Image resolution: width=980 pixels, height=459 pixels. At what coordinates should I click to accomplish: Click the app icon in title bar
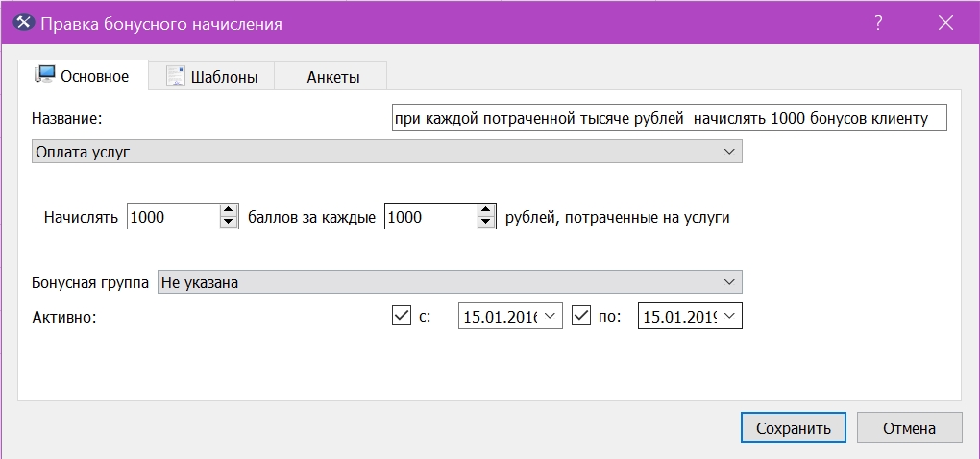(23, 23)
